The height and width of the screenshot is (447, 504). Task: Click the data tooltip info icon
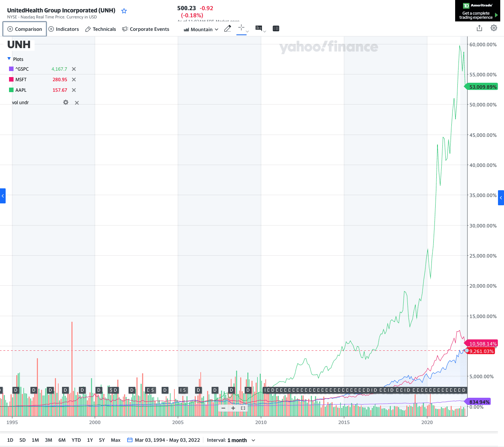click(259, 28)
